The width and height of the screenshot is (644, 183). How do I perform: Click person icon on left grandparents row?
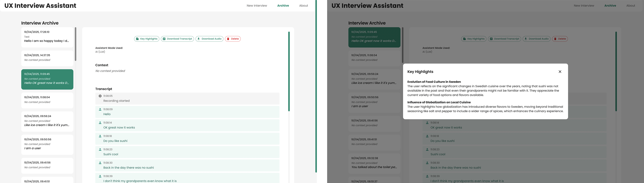point(100,176)
